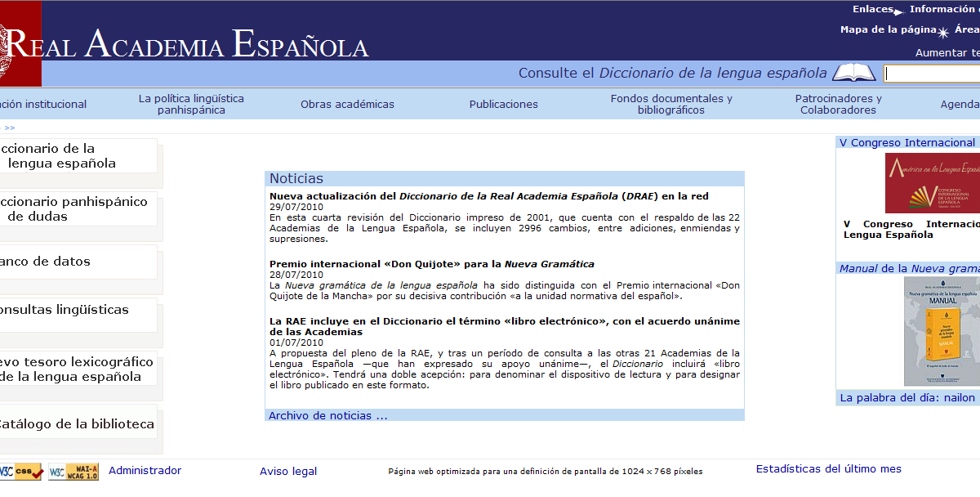Open the institucional menu item
This screenshot has height=497, width=980.
point(43,104)
